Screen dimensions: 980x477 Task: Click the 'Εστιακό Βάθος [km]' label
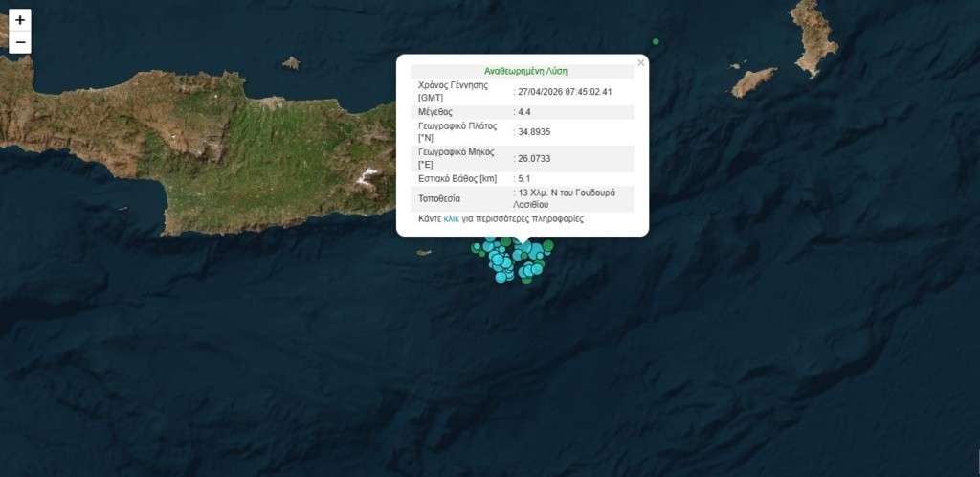[458, 178]
